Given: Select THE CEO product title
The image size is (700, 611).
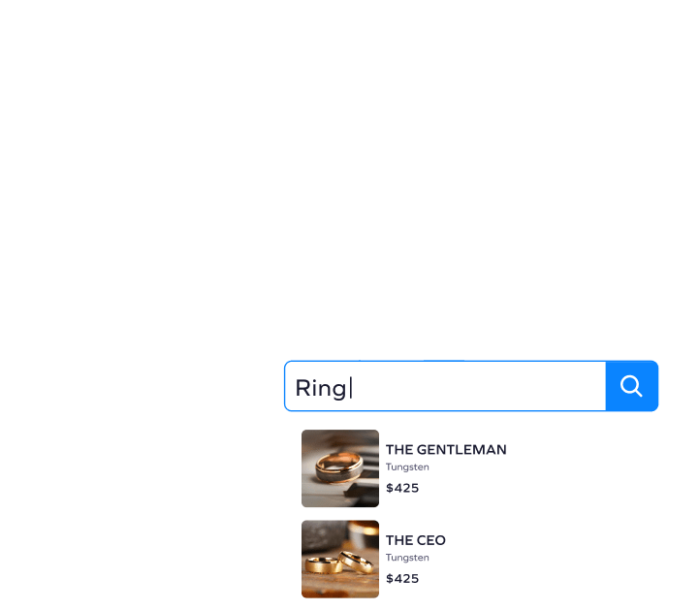Looking at the screenshot, I should tap(416, 540).
